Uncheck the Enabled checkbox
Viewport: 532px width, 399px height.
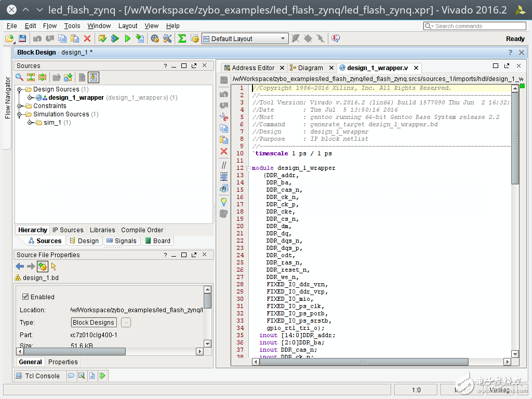25,297
